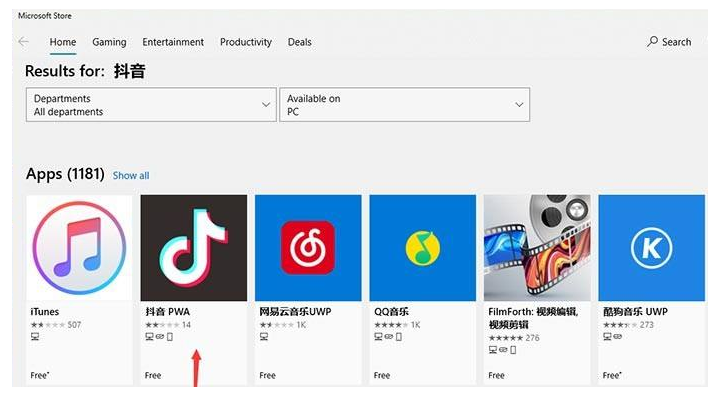Open the 网易云音乐UWP app icon

click(308, 248)
